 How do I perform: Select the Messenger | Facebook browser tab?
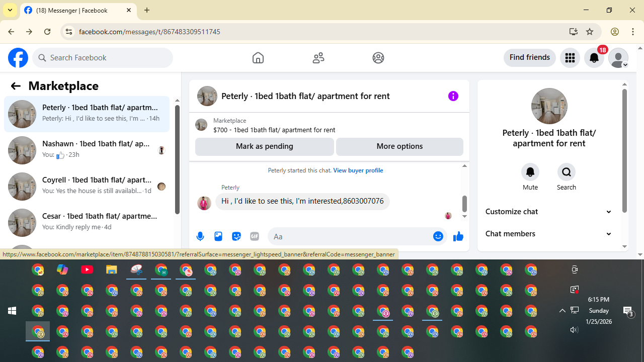pyautogui.click(x=78, y=10)
